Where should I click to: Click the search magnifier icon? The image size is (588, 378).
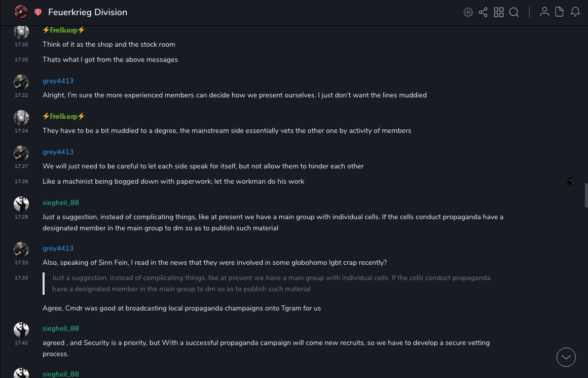tap(514, 12)
